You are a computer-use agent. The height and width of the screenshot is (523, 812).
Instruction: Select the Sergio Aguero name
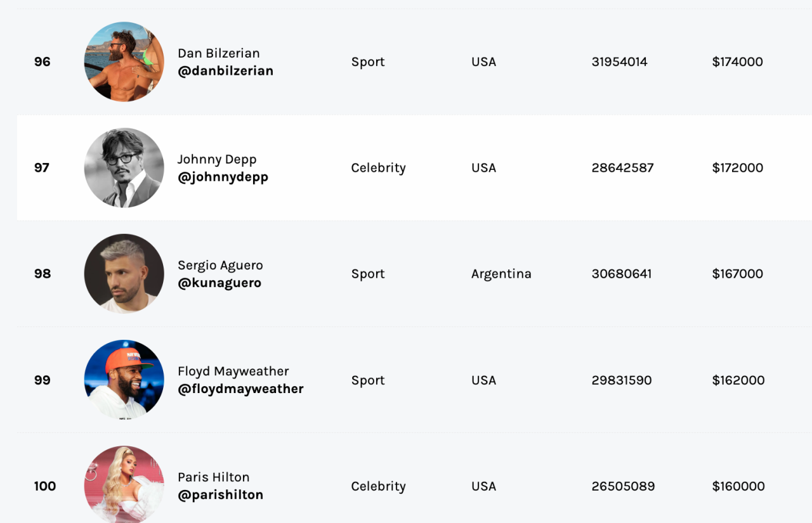pos(220,265)
